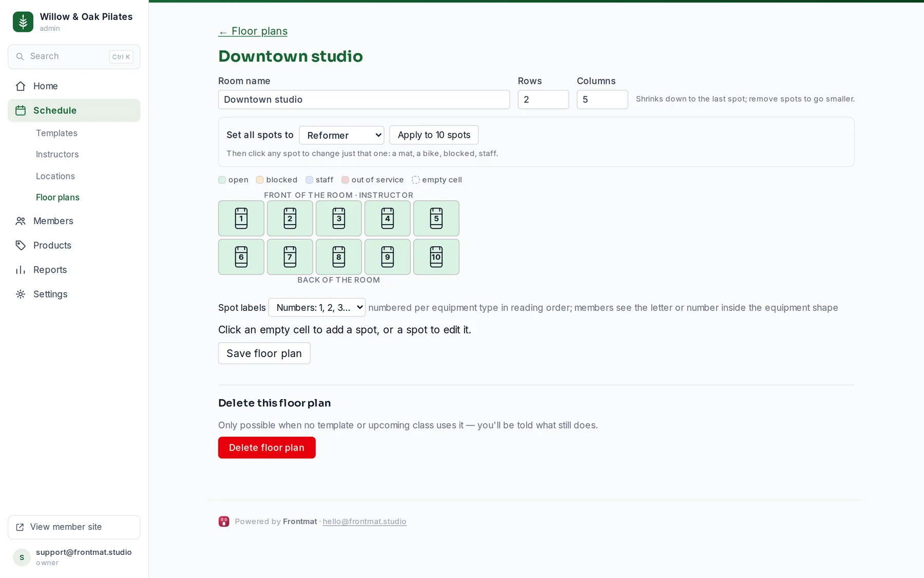Select reformer spot 9 on the floor plan

pyautogui.click(x=388, y=257)
